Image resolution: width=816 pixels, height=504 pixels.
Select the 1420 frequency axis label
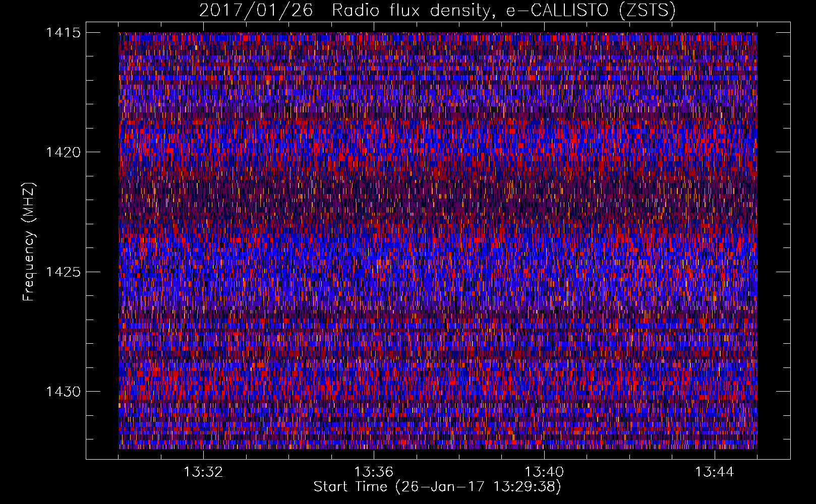click(x=63, y=152)
